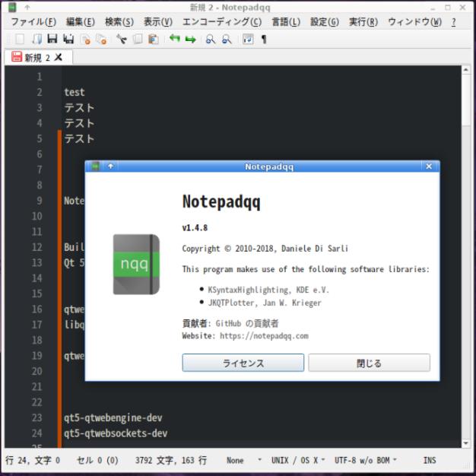Click line 2 text 'test' in editor
Image resolution: width=476 pixels, height=476 pixels.
coord(75,92)
